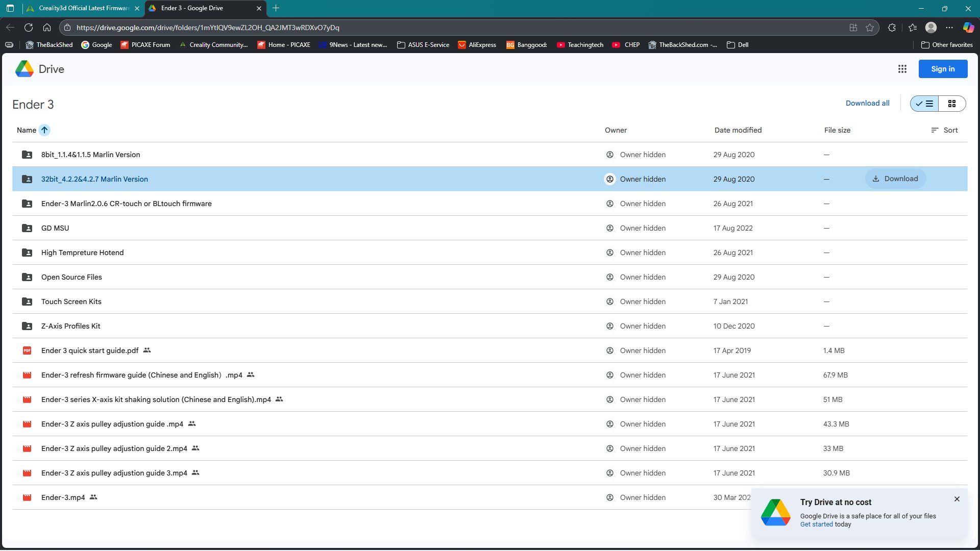
Task: Click the PDF icon for Ender 3 quick start guide
Action: [x=27, y=350]
